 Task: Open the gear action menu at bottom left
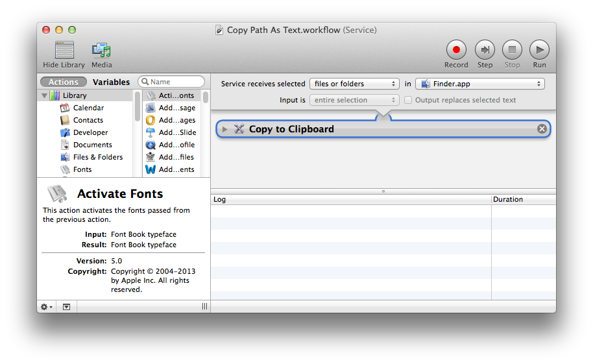[x=47, y=307]
